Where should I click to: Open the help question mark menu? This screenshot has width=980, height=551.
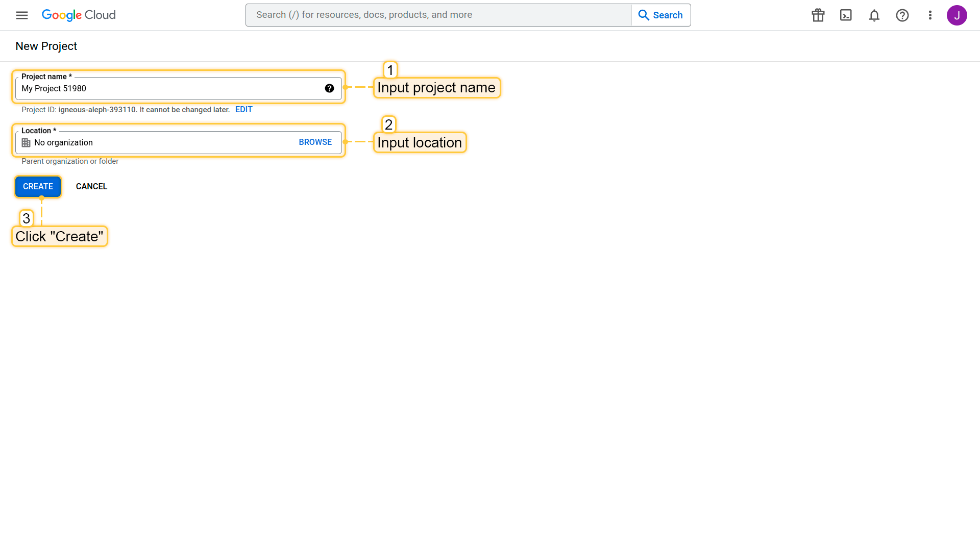(x=902, y=15)
